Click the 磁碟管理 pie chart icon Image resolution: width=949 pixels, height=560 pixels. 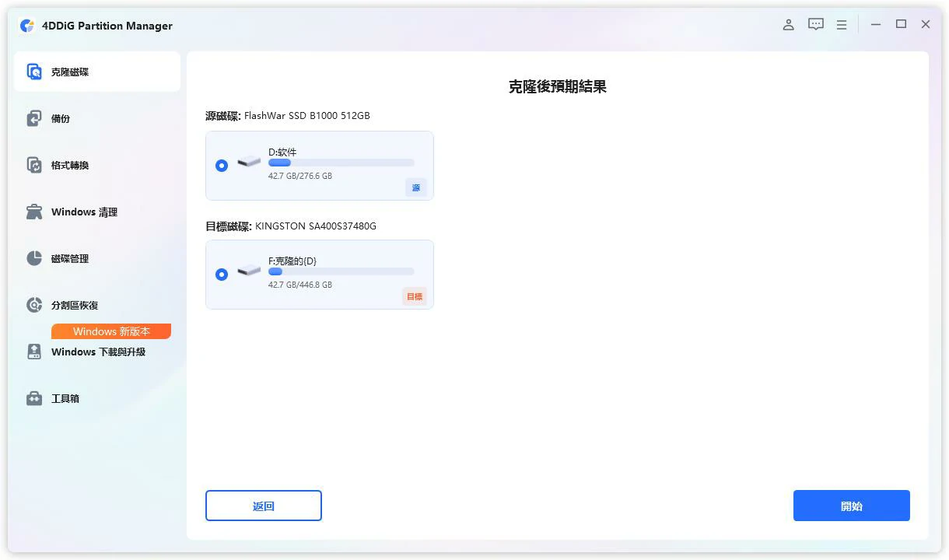pos(34,258)
